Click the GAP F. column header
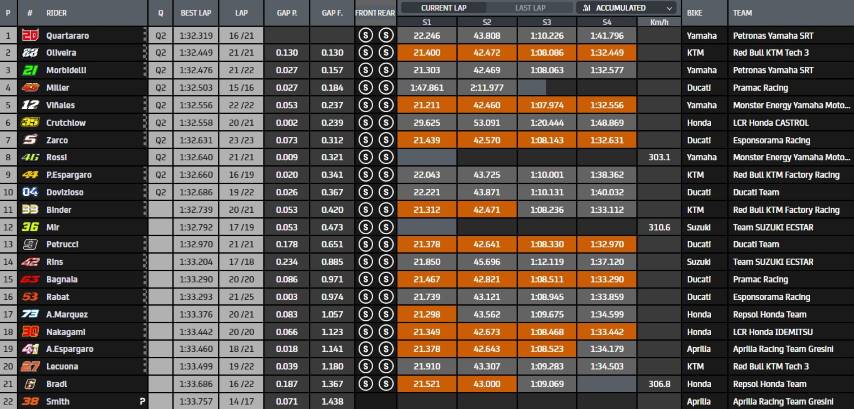854x409 pixels. pyautogui.click(x=332, y=13)
